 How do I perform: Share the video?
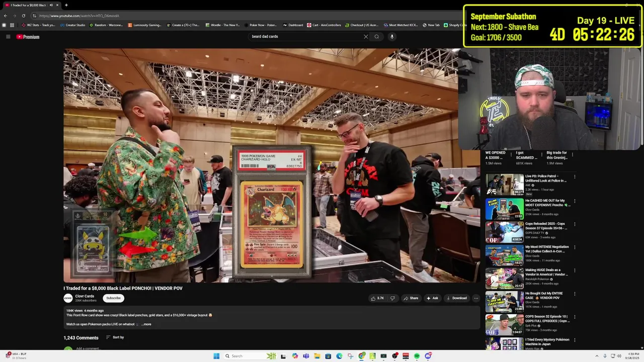411,298
